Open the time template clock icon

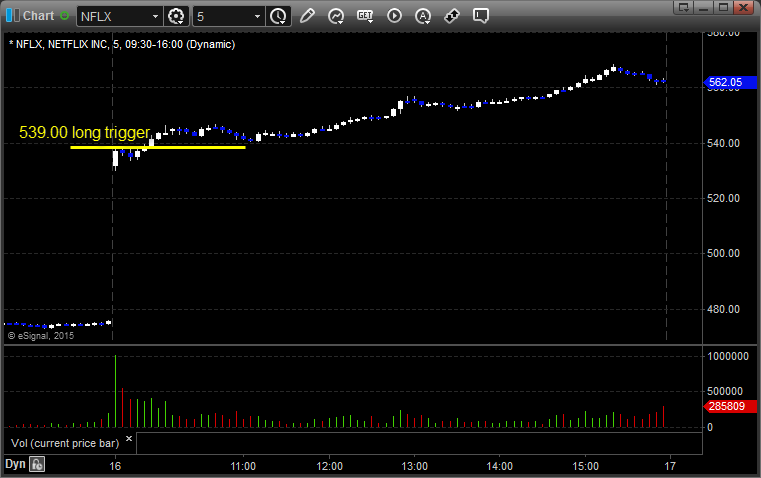pos(278,16)
